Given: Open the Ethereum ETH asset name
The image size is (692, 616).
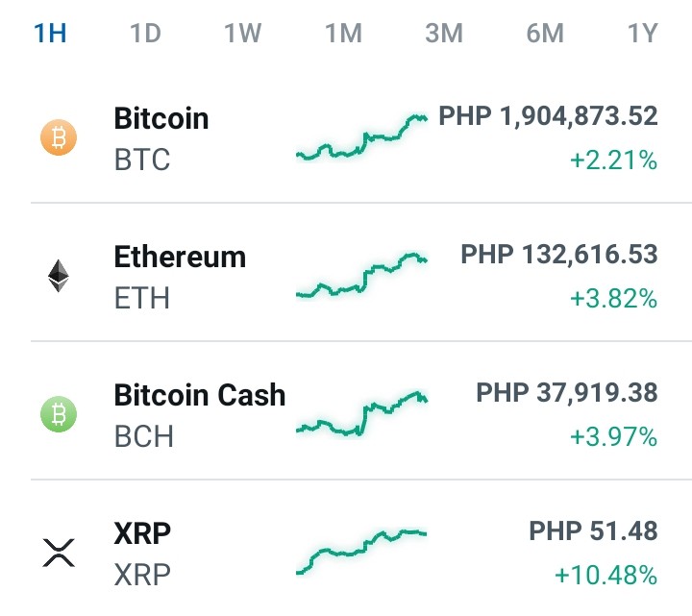Looking at the screenshot, I should click(x=180, y=277).
